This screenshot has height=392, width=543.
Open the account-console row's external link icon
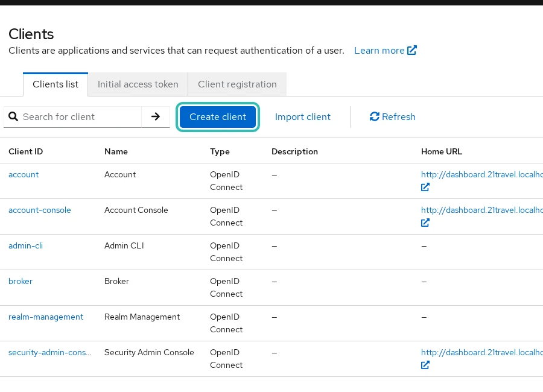coord(425,223)
